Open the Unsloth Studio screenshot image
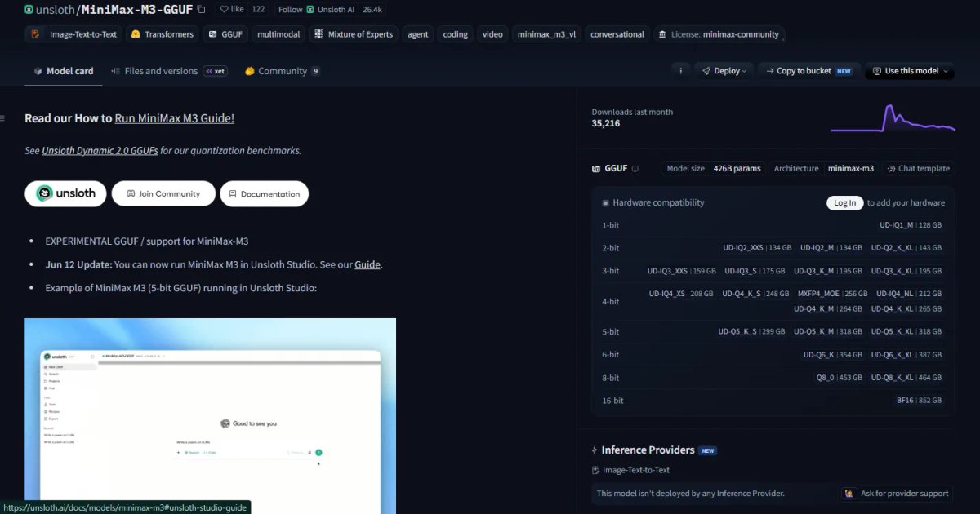The image size is (980, 514). pyautogui.click(x=210, y=416)
